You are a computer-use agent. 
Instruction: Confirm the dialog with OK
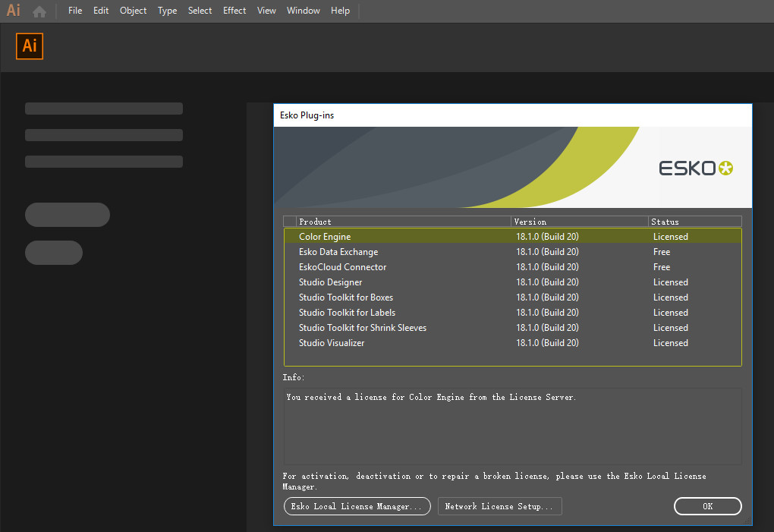coord(707,506)
